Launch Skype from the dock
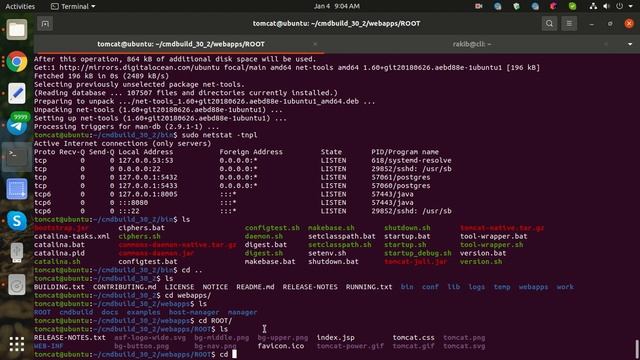The image size is (640, 360). [17, 221]
